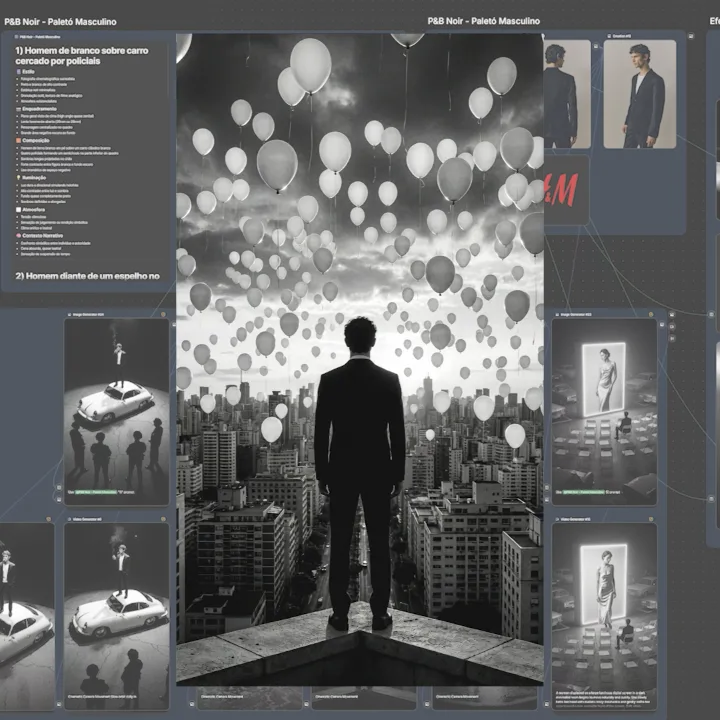The image size is (720, 720).
Task: Click the Atmosfera section heading
Action: click(34, 209)
